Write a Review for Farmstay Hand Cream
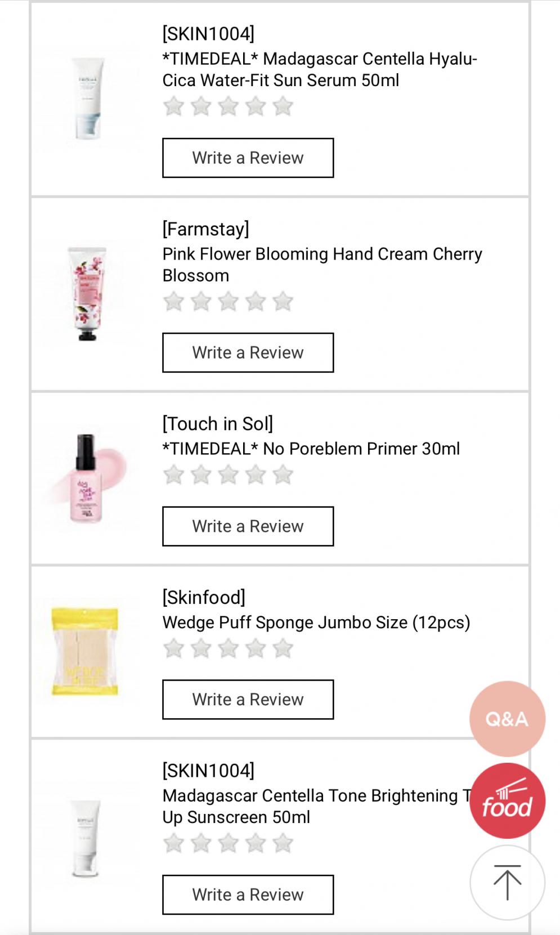The image size is (560, 935). click(248, 352)
